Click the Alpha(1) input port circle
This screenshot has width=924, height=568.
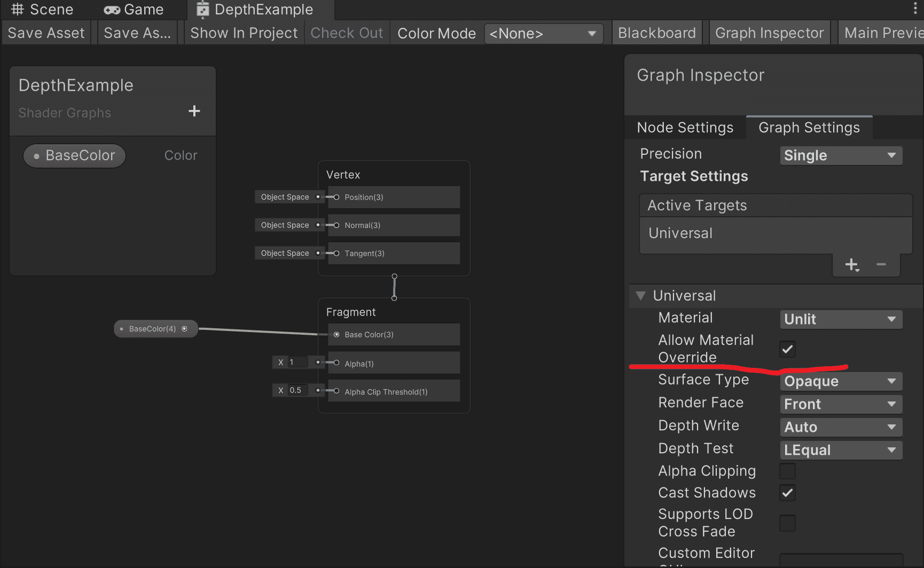(336, 362)
